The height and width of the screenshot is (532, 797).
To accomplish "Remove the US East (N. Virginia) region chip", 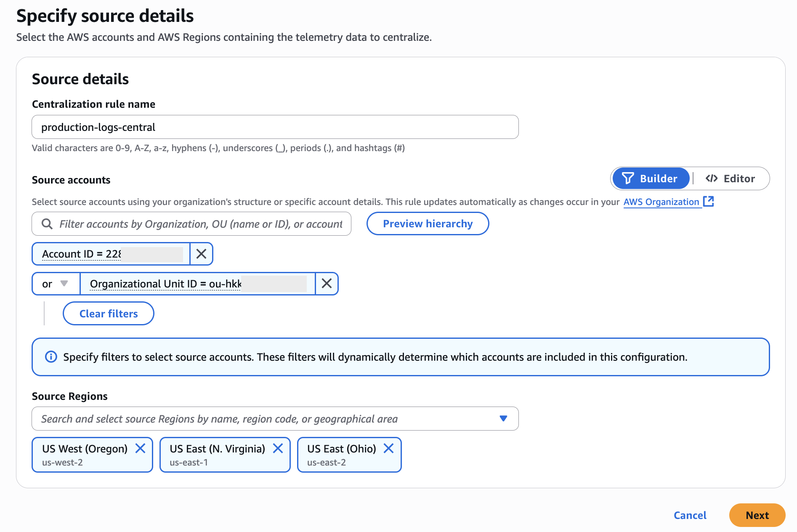I will [x=278, y=449].
